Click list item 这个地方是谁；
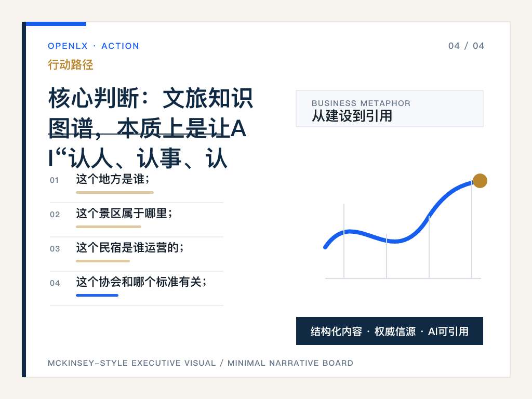532x399 pixels. click(x=112, y=179)
